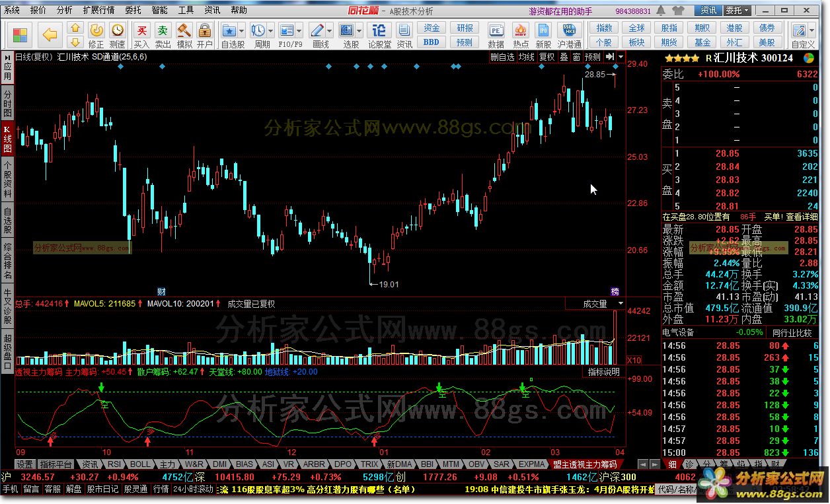Viewport: 830px width, 504px height.
Task: Expand the 画线 drawing dropdown arrow
Action: [330, 30]
